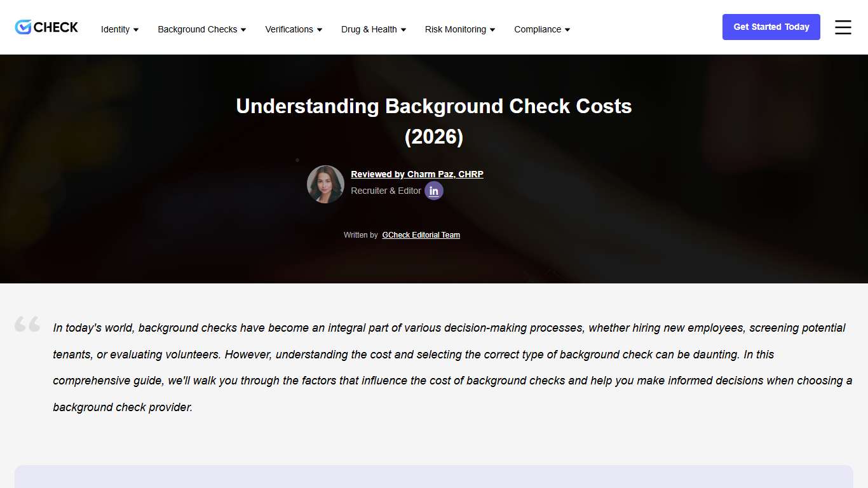Select the Drug & Health menu item
868x488 pixels.
[x=369, y=29]
